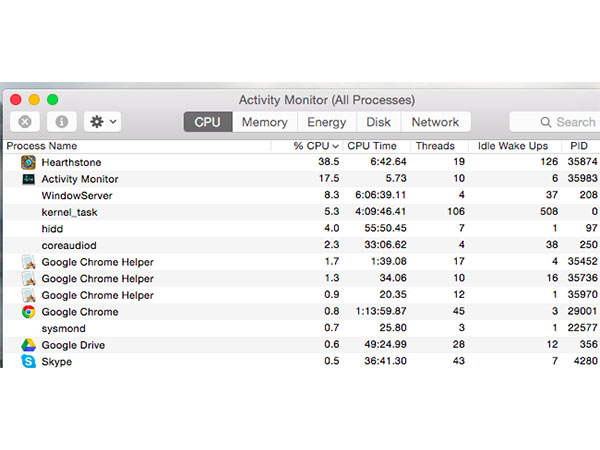The image size is (600, 450).
Task: Click CPU time 33:06.62
Action: 385,245
